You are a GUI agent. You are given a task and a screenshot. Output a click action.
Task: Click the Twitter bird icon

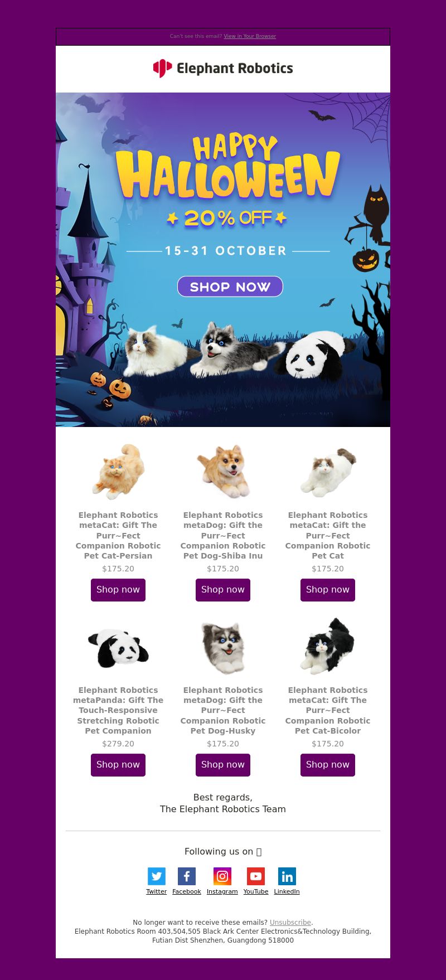157,876
